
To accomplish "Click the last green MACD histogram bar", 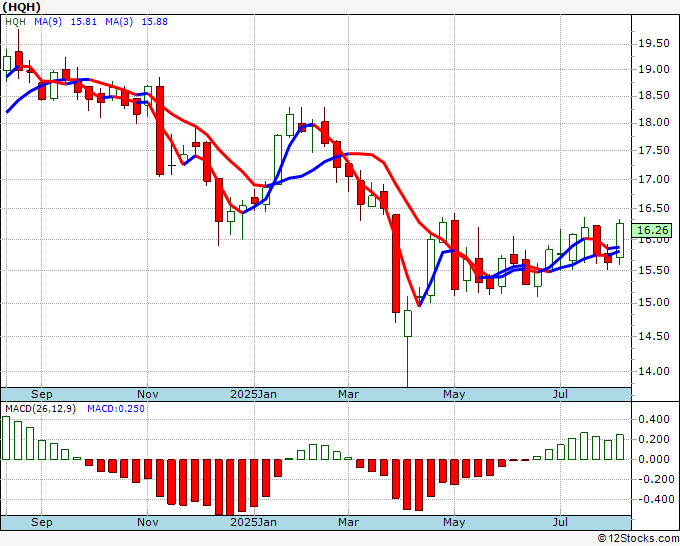I will click(x=620, y=447).
